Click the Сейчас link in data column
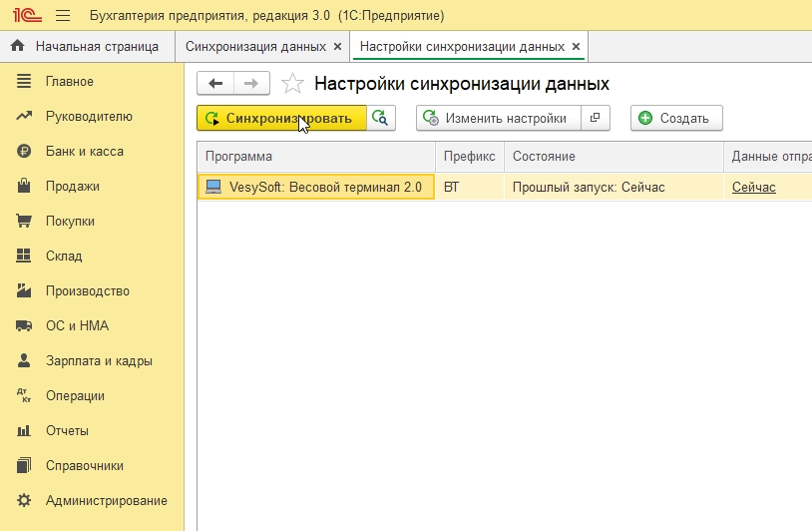812x531 pixels. pos(753,188)
